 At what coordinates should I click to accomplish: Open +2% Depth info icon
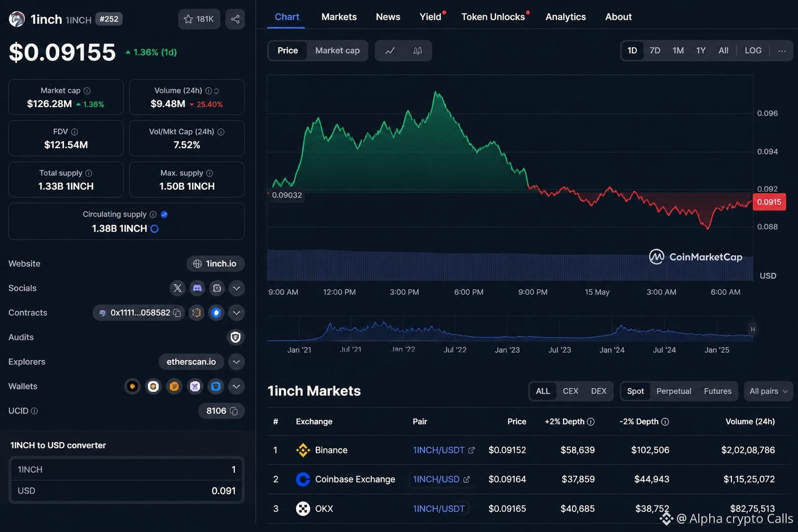coord(591,422)
